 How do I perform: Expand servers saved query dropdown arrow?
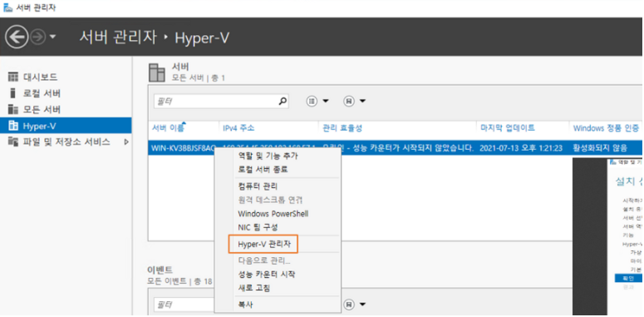(362, 102)
